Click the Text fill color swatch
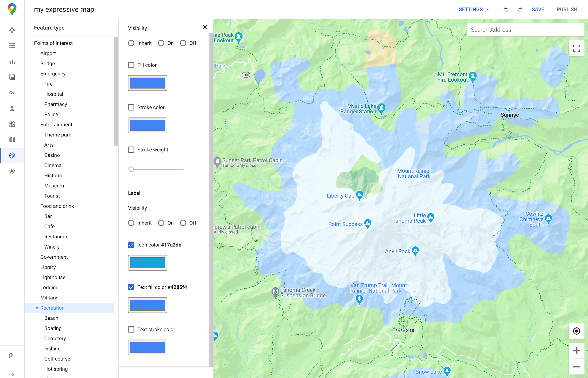 148,305
